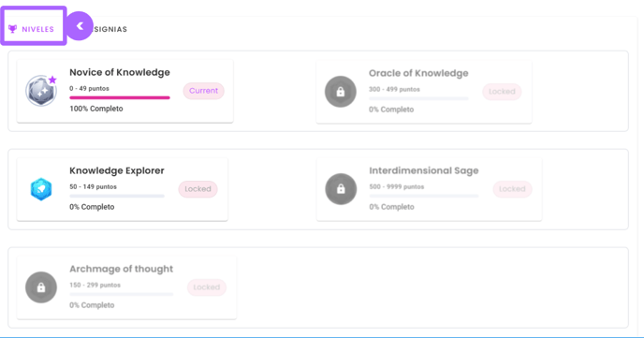Switch to the Insignias tab
The image size is (644, 338).
[110, 29]
